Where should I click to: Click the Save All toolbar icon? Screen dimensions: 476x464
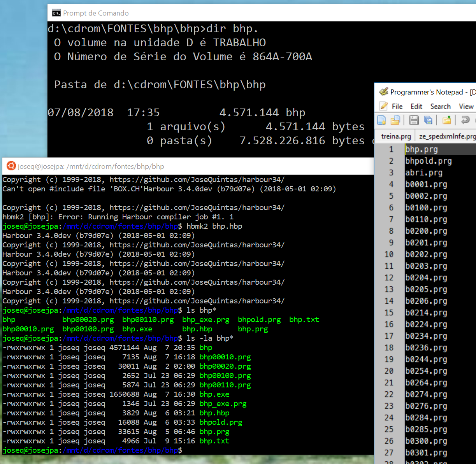(428, 120)
